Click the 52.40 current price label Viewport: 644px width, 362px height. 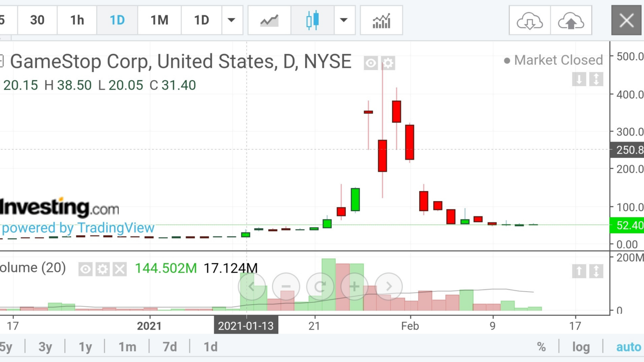point(627,225)
